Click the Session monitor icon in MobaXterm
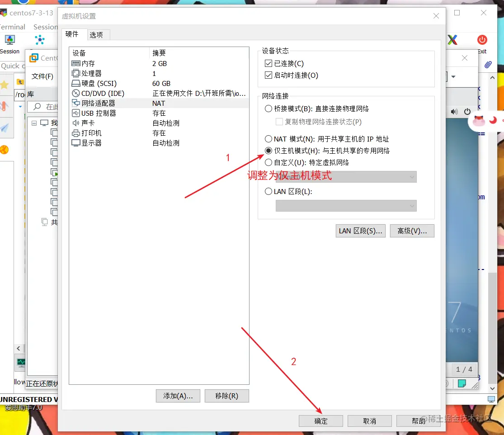 coord(9,40)
